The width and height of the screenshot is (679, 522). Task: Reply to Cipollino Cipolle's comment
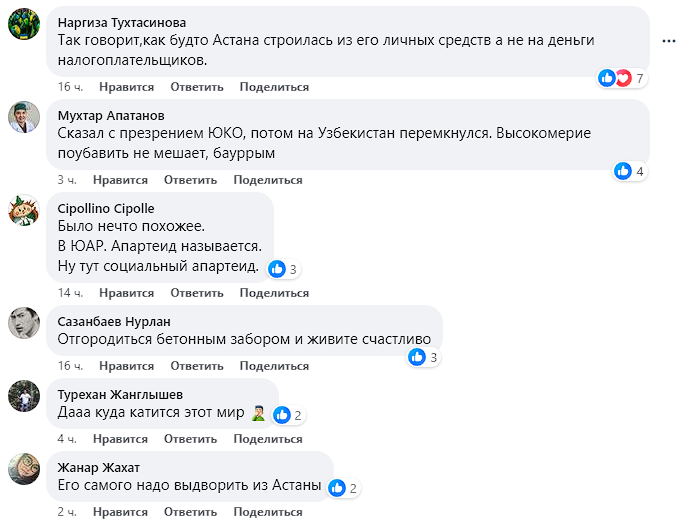pos(196,293)
